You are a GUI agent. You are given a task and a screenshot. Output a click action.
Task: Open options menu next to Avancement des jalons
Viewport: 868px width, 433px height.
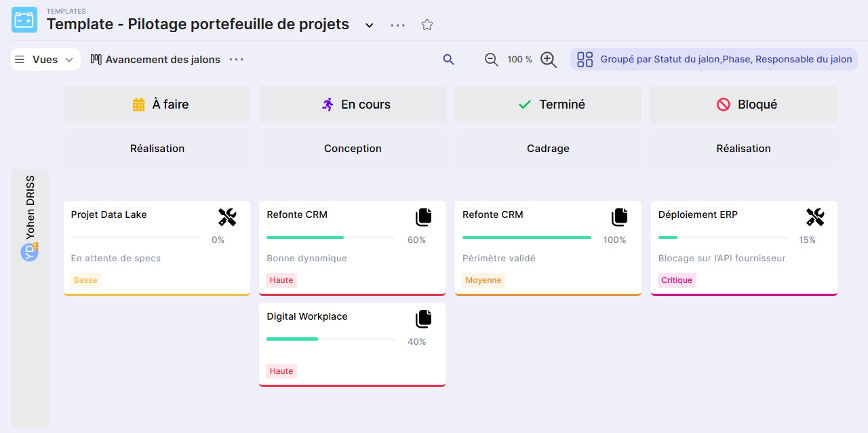click(x=236, y=60)
